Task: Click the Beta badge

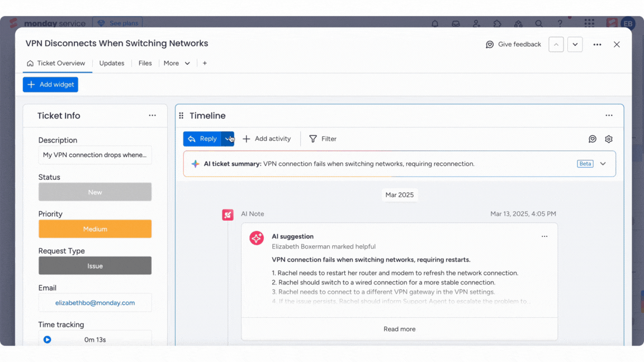Action: pos(585,164)
